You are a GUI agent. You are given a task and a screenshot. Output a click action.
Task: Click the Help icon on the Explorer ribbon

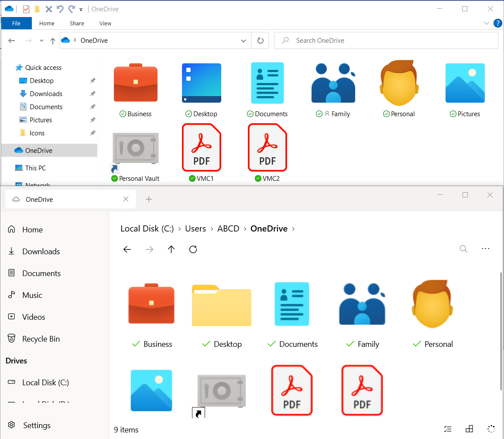[x=497, y=23]
